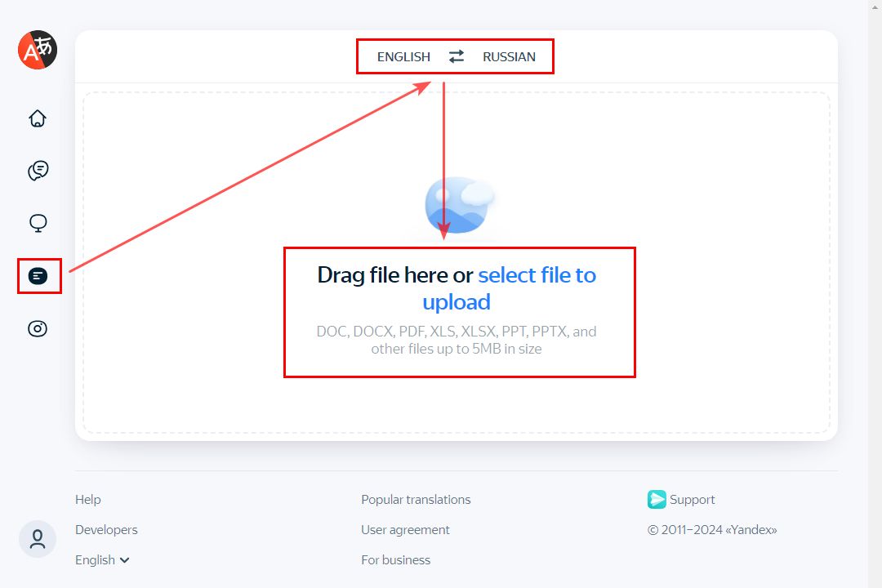Click the 'Drag file here or' text
This screenshot has width=882, height=588.
(395, 275)
